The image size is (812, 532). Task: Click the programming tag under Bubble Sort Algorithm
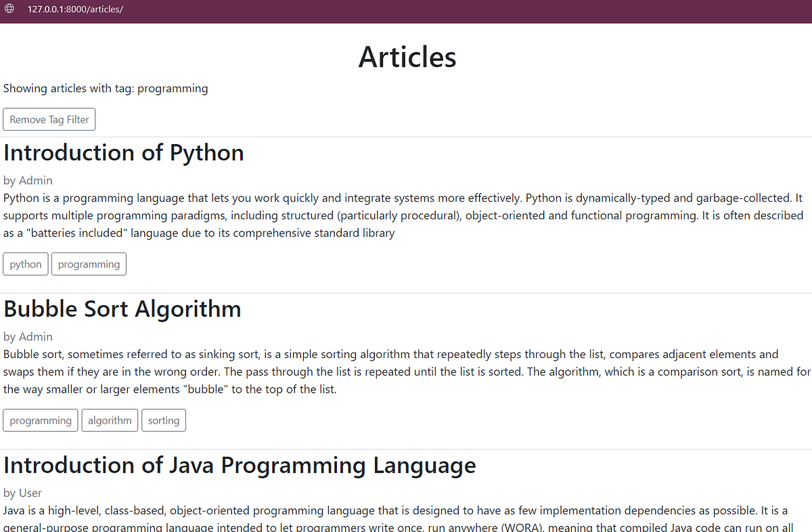pyautogui.click(x=40, y=420)
